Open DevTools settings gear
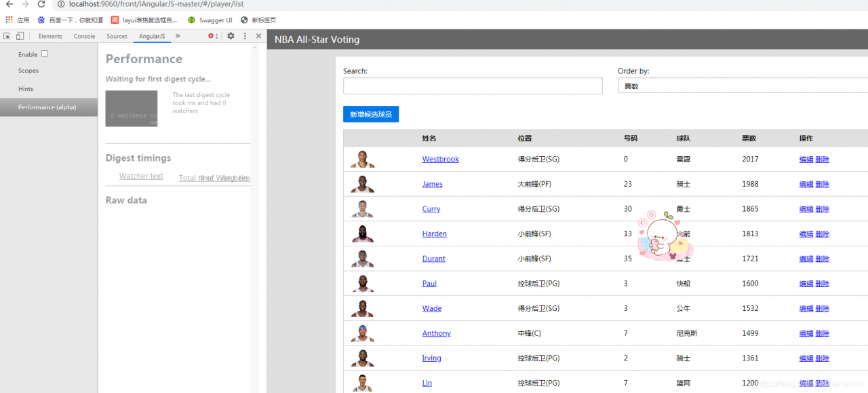The image size is (868, 393). tap(231, 36)
